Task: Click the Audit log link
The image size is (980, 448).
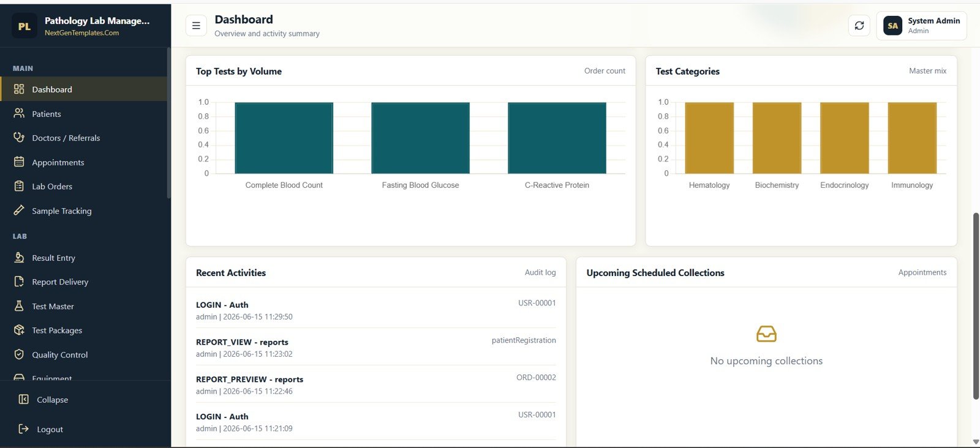Action: (540, 272)
